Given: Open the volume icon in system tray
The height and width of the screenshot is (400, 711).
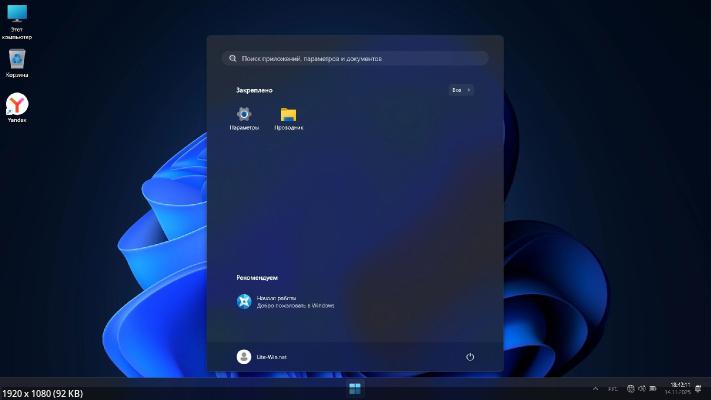Looking at the screenshot, I should pyautogui.click(x=641, y=388).
